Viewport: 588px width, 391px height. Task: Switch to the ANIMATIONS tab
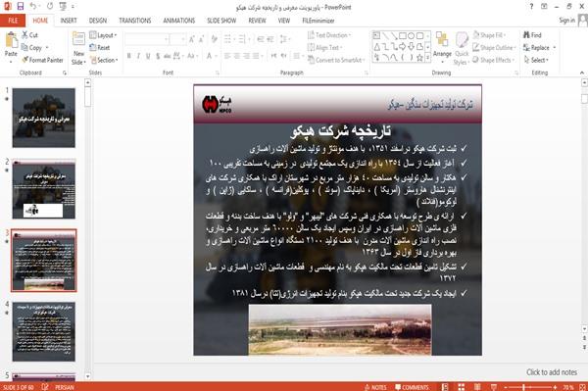click(x=179, y=21)
